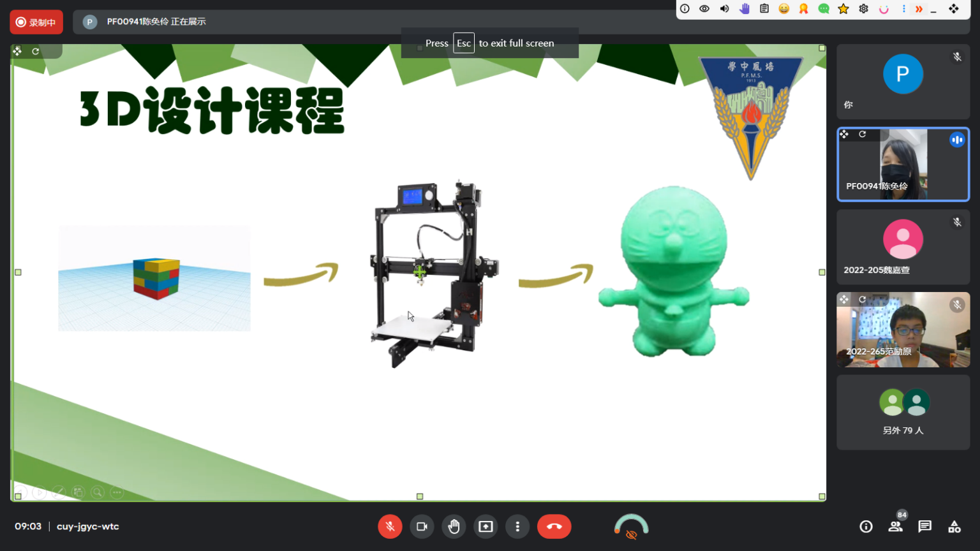Screen dimensions: 980x551
Task: Click the colored cube 3D model image
Action: [154, 278]
